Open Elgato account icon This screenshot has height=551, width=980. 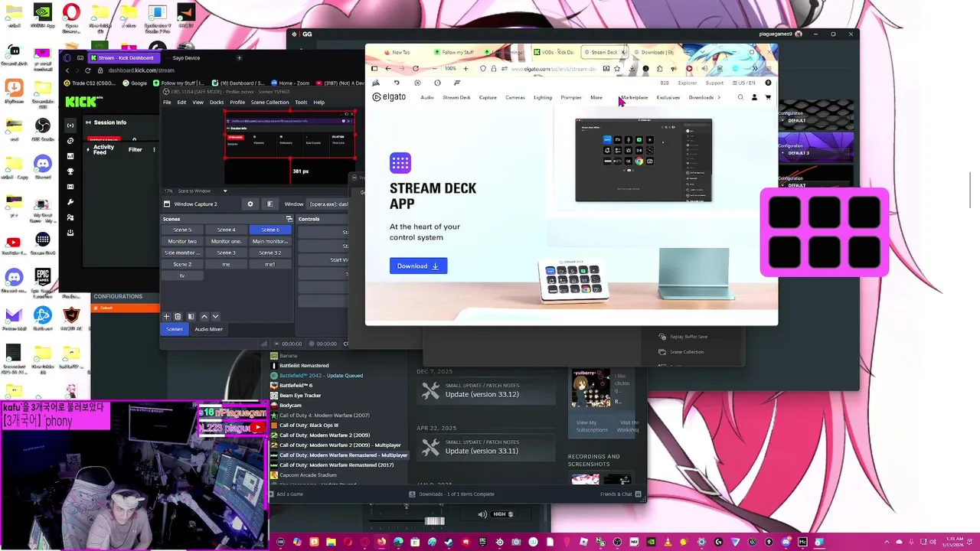754,97
